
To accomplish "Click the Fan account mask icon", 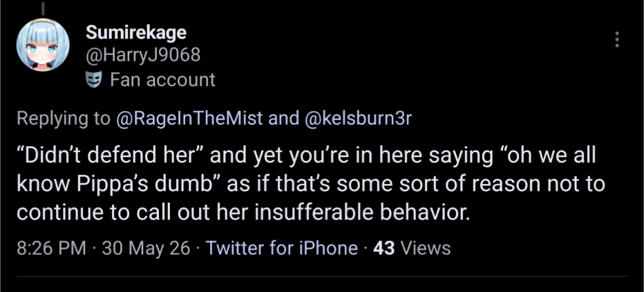I will click(93, 79).
